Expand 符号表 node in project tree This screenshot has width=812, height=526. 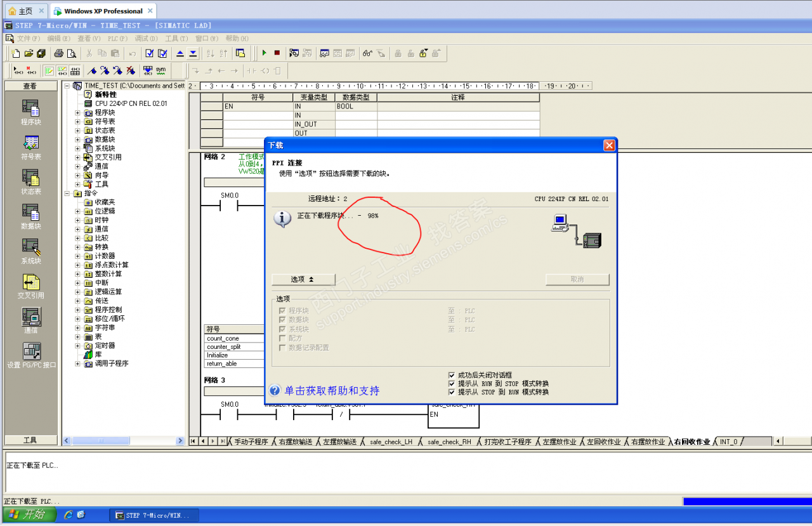78,121
